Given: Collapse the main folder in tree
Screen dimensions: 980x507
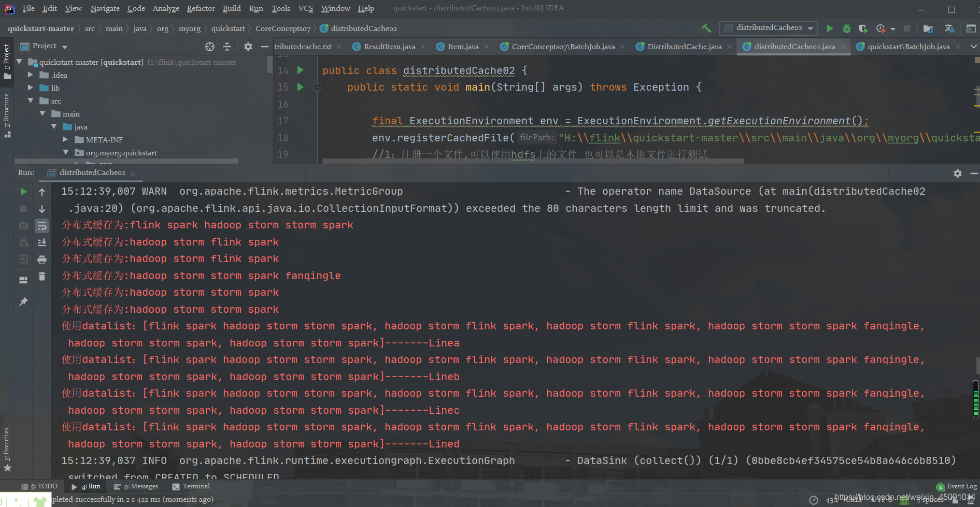Looking at the screenshot, I should pyautogui.click(x=42, y=114).
